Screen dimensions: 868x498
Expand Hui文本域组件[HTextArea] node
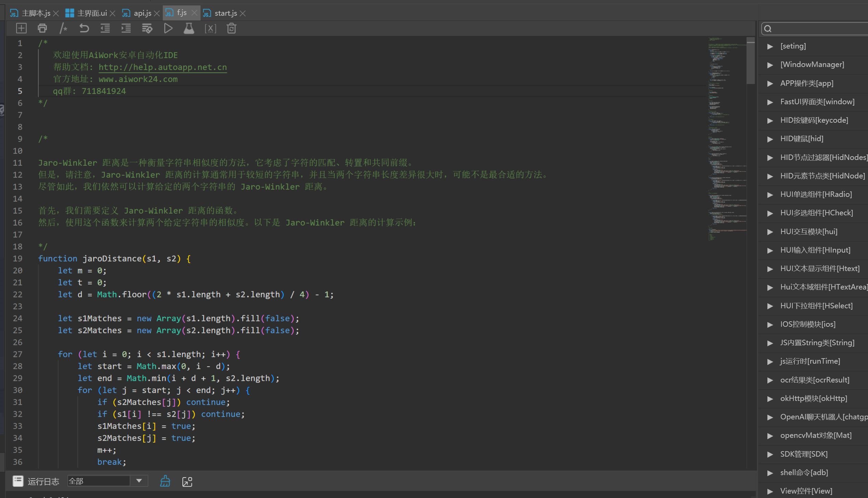pyautogui.click(x=770, y=287)
